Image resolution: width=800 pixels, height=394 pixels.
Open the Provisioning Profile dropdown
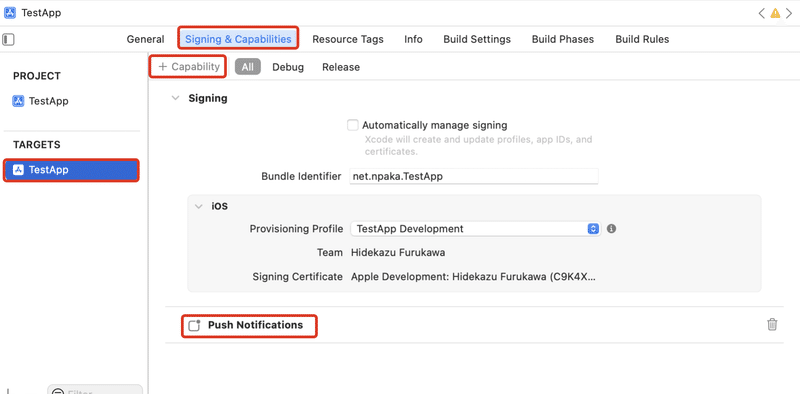476,229
